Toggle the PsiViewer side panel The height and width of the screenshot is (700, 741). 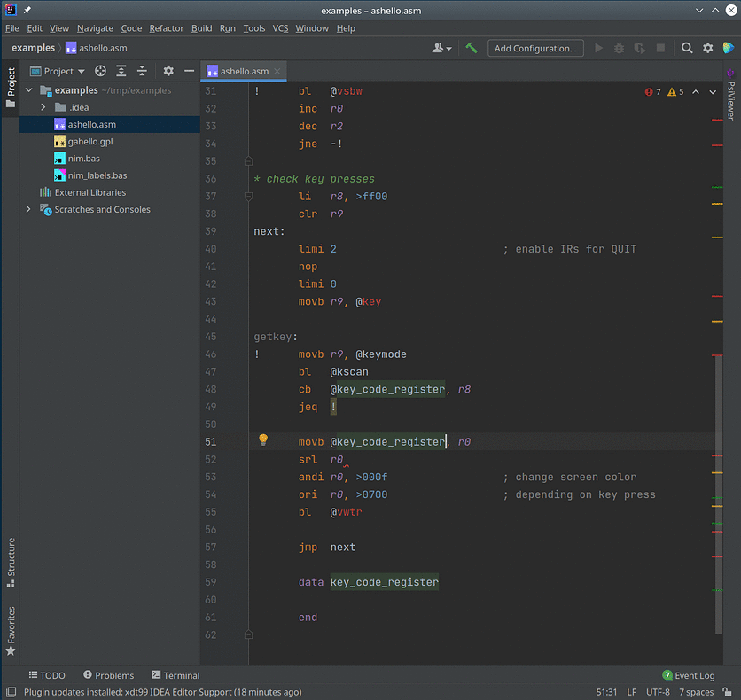730,96
